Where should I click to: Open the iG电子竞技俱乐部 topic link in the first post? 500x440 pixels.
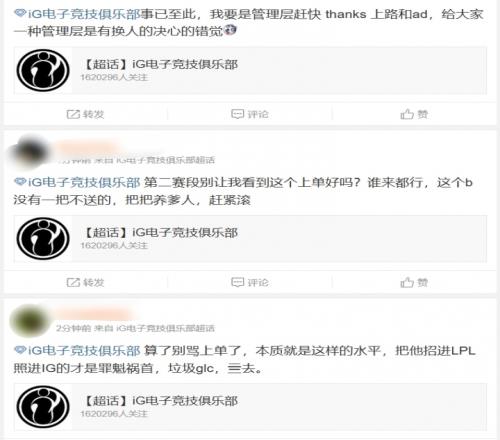84,14
